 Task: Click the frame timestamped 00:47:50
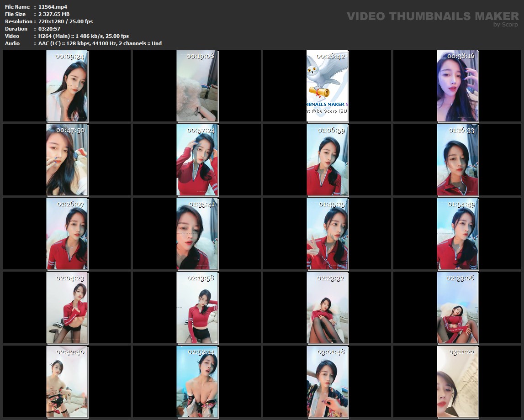click(67, 160)
